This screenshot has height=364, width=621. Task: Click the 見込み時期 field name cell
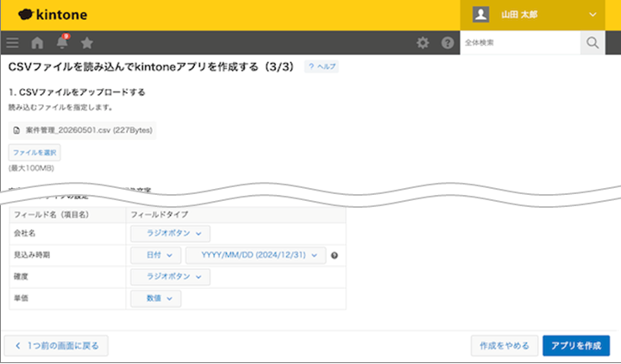tap(67, 255)
